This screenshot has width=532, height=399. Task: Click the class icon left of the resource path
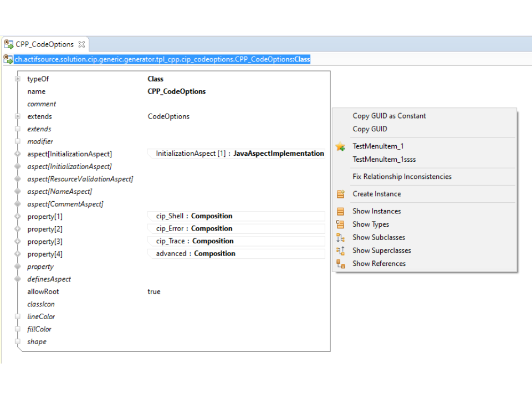pyautogui.click(x=8, y=59)
